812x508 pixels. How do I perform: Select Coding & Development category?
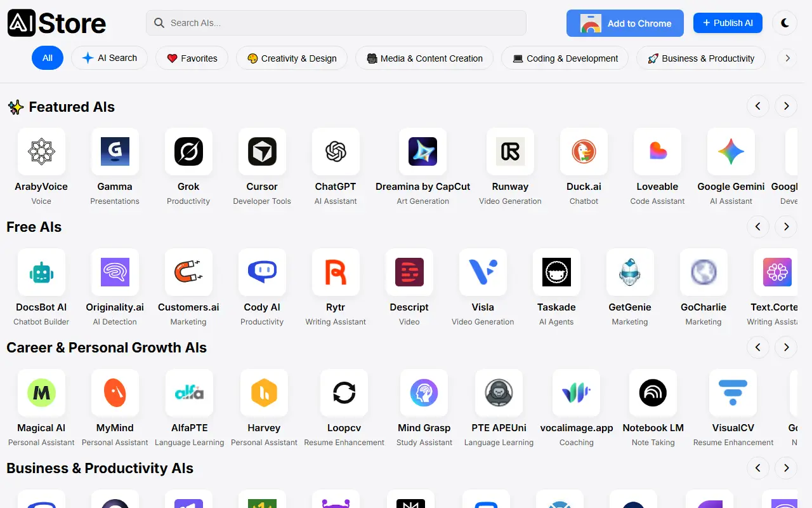tap(565, 58)
